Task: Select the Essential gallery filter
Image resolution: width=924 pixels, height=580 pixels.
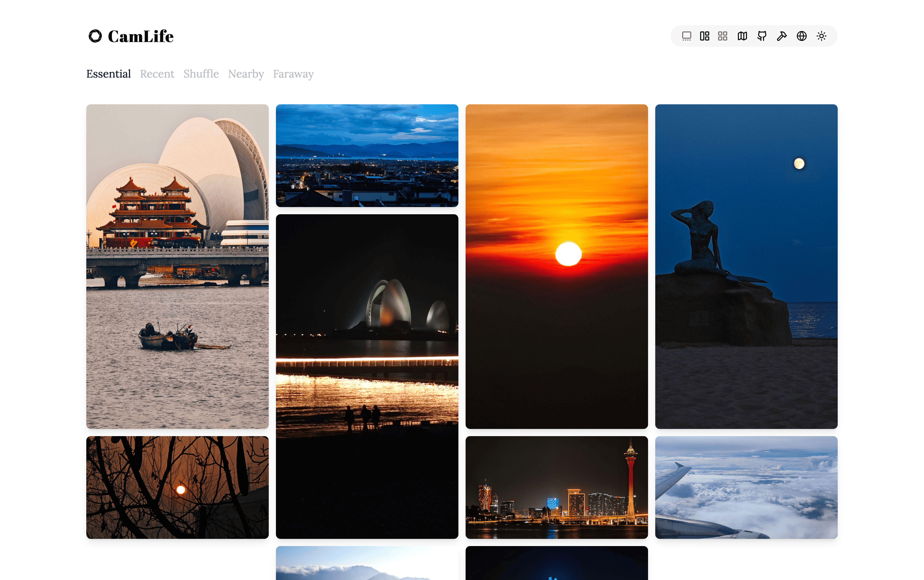Action: point(109,74)
